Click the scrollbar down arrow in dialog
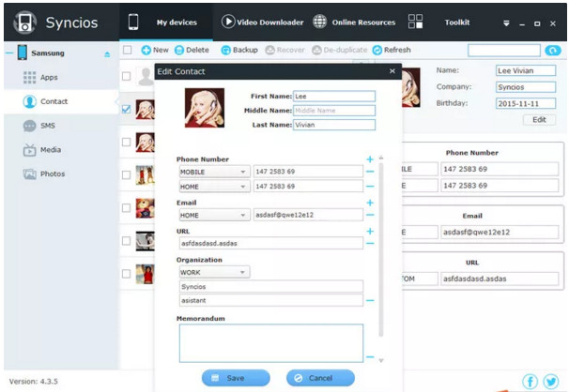The image size is (569, 392). (381, 360)
